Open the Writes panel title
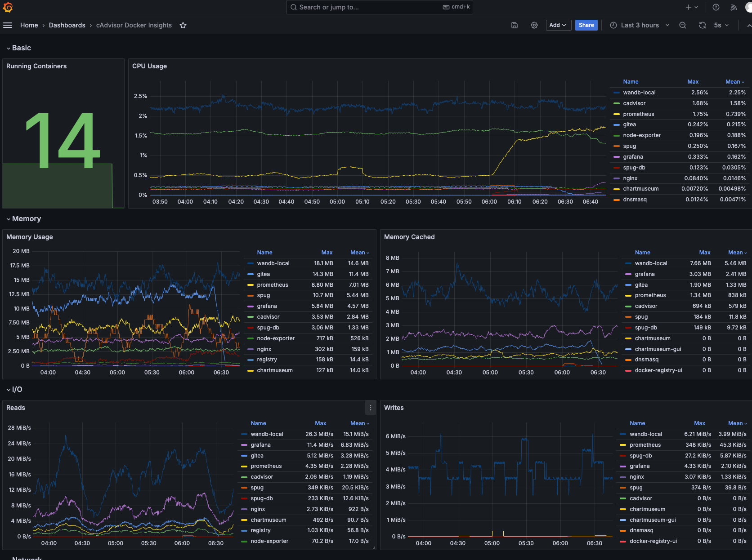 [x=394, y=408]
